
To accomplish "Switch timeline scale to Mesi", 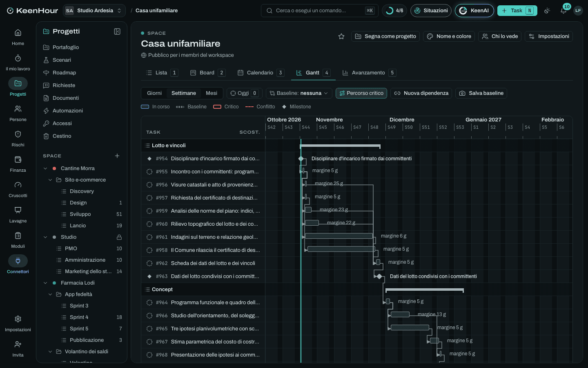I will [x=212, y=93].
